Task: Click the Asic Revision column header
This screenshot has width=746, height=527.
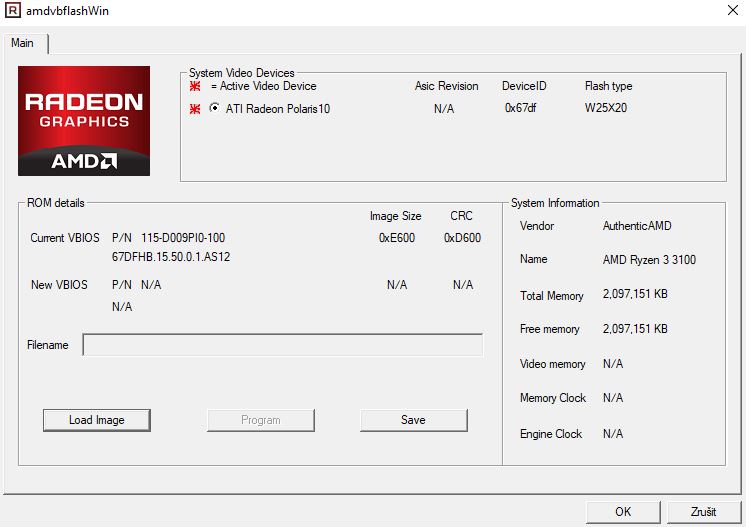Action: (446, 86)
